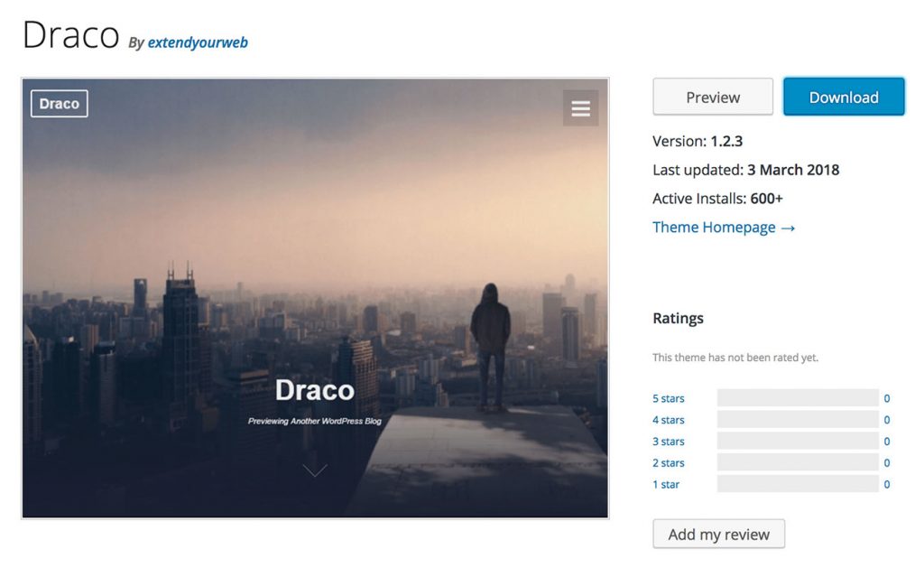This screenshot has height=568, width=924.
Task: Visit the extendyourweb author page
Action: click(x=198, y=42)
